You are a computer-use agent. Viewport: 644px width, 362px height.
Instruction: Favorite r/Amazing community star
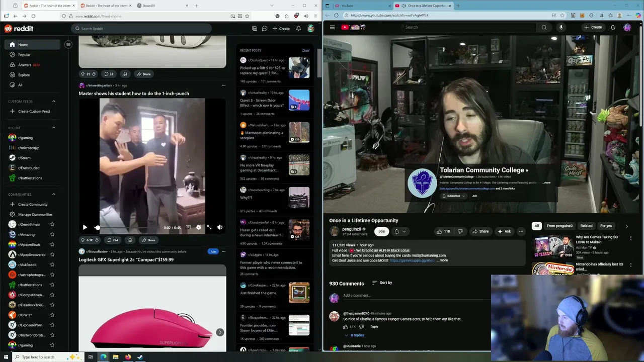point(52,234)
